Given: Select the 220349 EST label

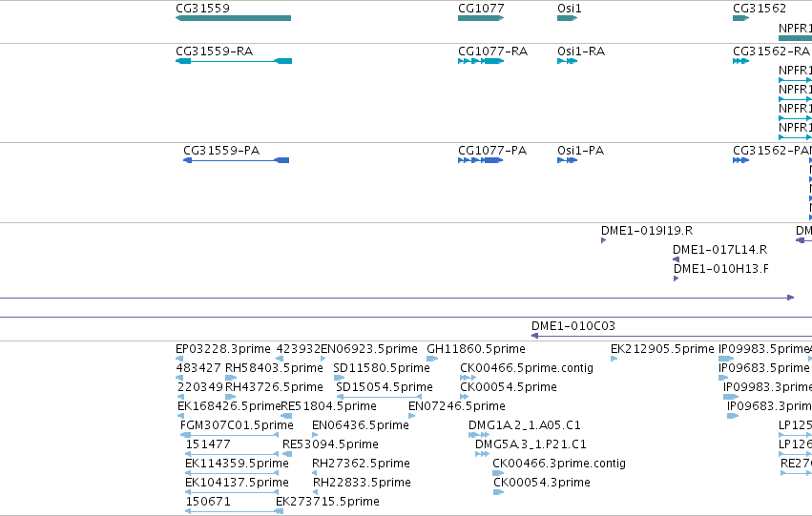Looking at the screenshot, I should pyautogui.click(x=199, y=387).
